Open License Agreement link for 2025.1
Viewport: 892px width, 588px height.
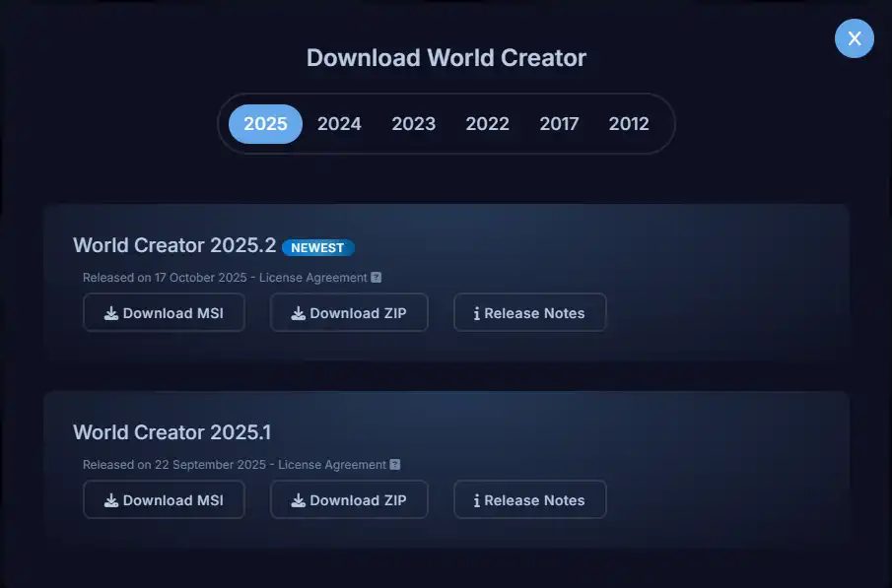tap(332, 465)
